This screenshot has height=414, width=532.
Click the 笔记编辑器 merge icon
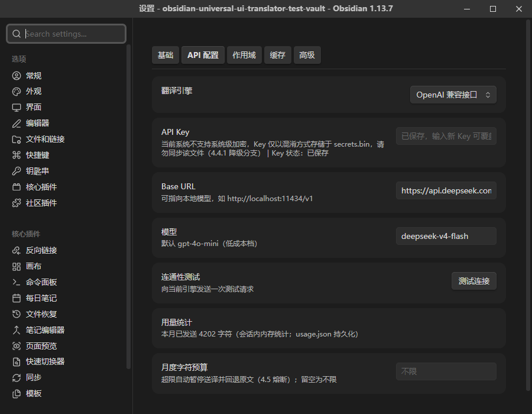pos(17,330)
